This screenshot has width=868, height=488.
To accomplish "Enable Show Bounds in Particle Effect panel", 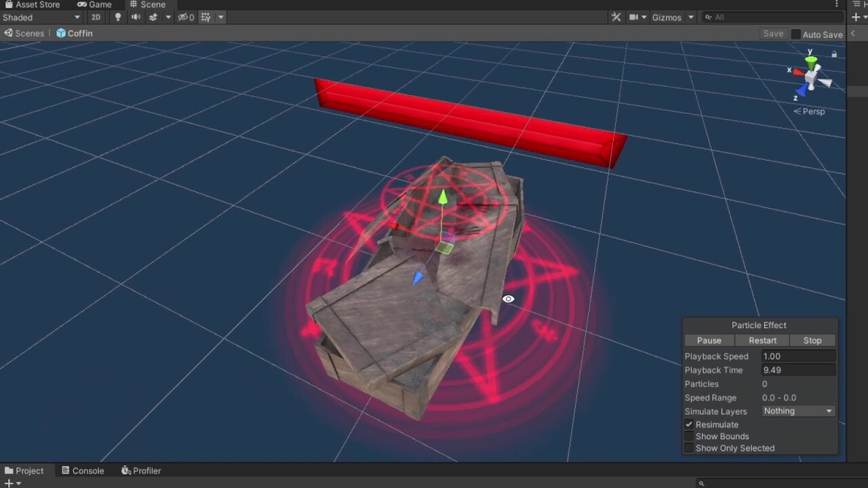I will click(690, 436).
